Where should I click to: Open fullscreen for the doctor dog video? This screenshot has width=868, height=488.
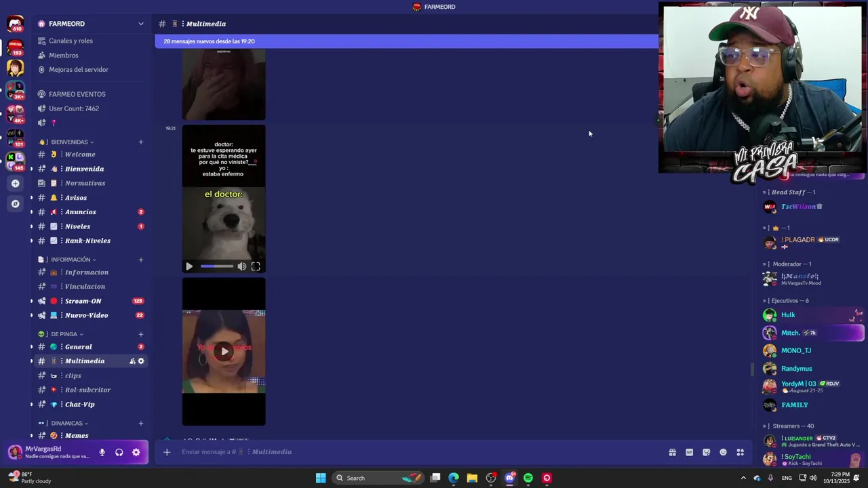tap(256, 266)
